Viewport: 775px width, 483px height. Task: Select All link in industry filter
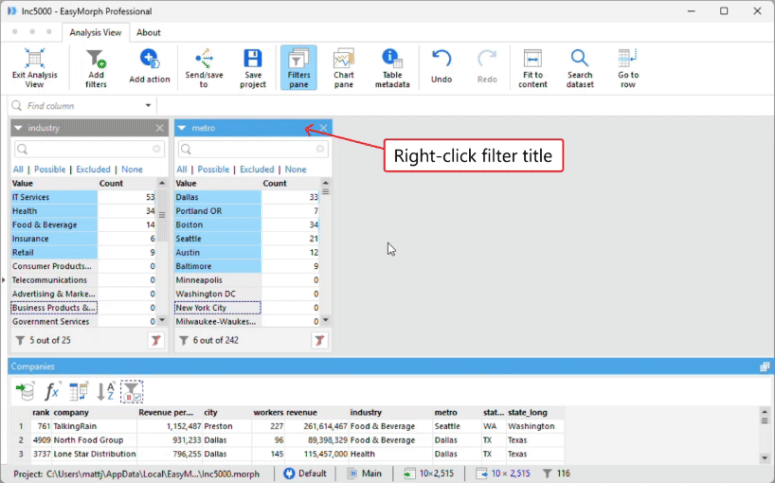coord(18,169)
